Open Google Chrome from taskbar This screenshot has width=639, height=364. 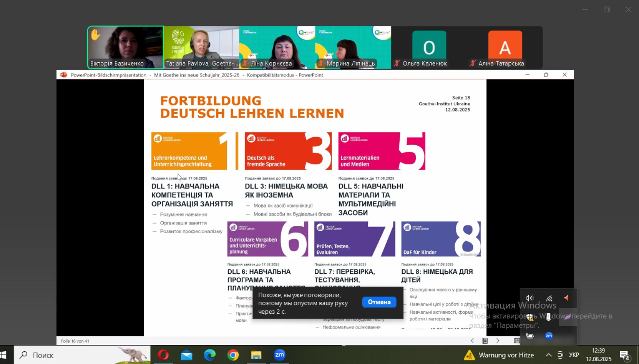pos(233,355)
